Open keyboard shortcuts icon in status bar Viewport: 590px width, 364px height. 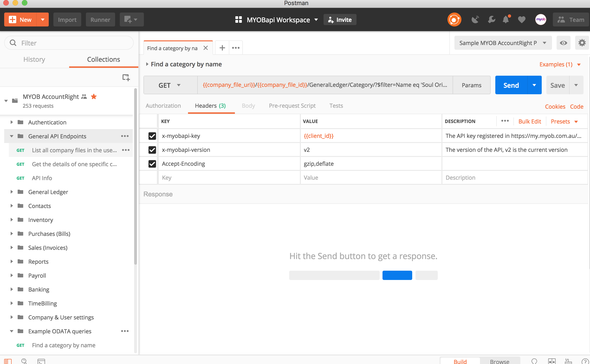tap(568, 361)
